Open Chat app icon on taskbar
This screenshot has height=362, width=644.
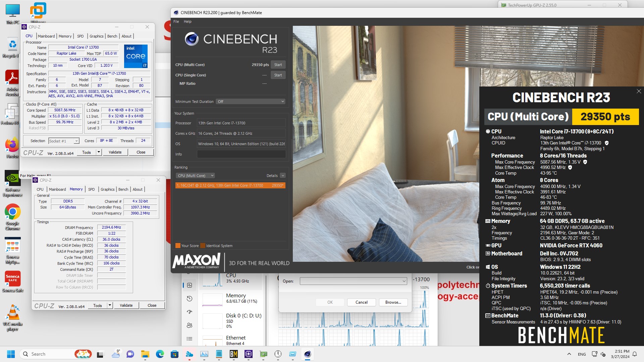point(130,354)
